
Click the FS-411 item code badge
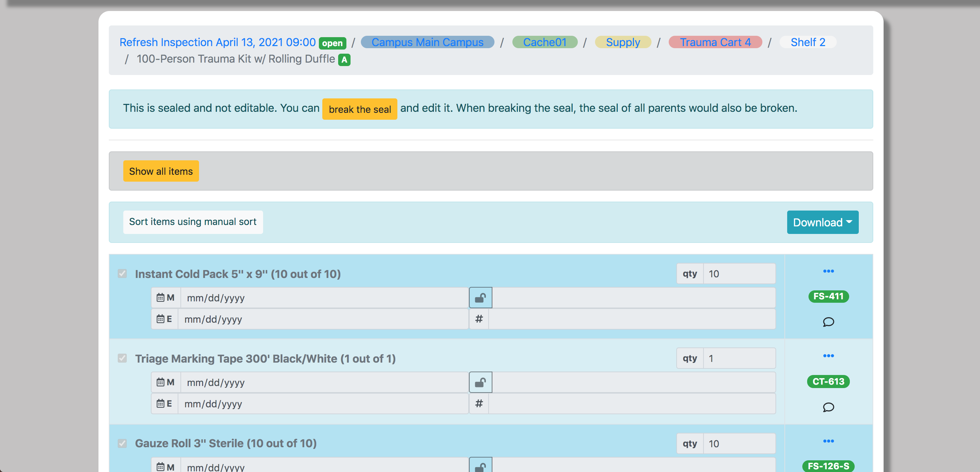(x=828, y=297)
